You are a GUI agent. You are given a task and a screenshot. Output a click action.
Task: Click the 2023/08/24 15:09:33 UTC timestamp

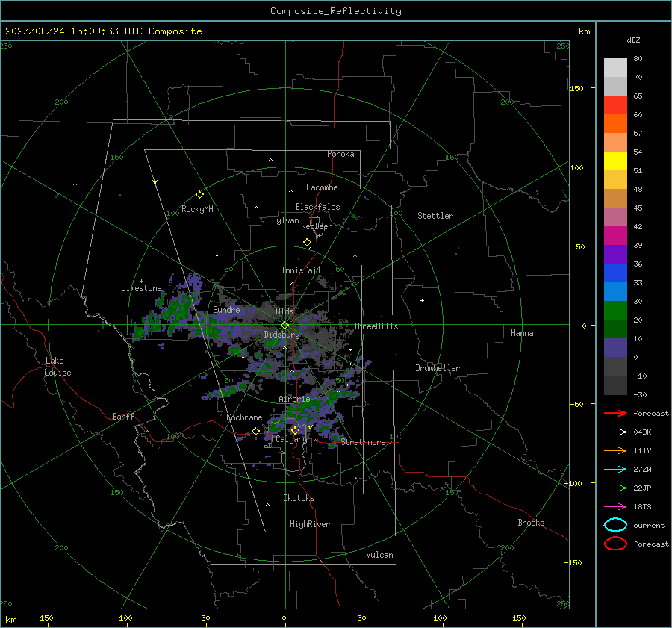pyautogui.click(x=73, y=31)
